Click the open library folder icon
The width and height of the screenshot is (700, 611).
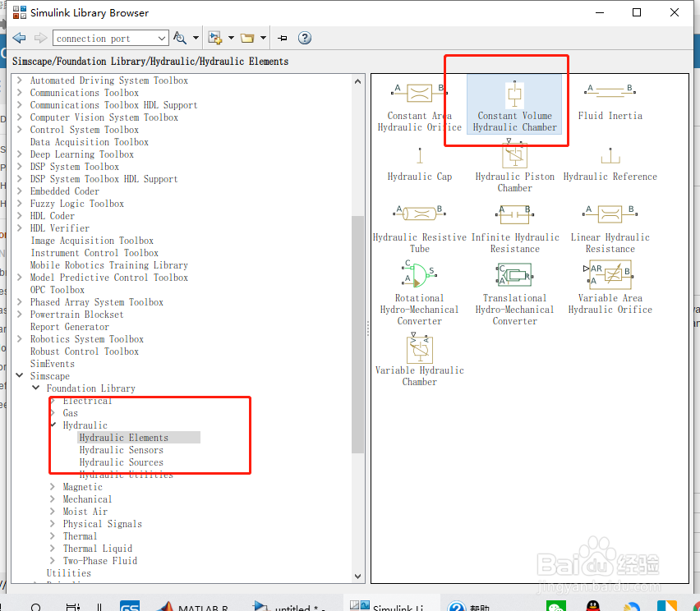pos(246,38)
